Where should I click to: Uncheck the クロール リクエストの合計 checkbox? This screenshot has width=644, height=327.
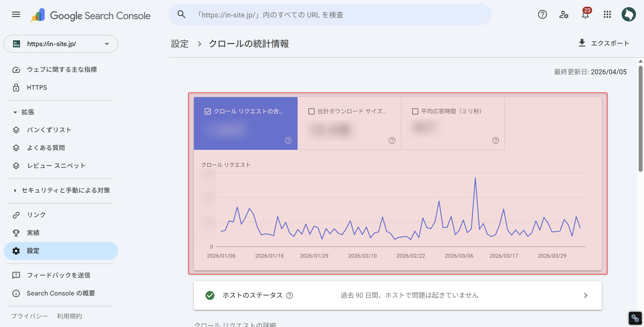[x=208, y=112]
